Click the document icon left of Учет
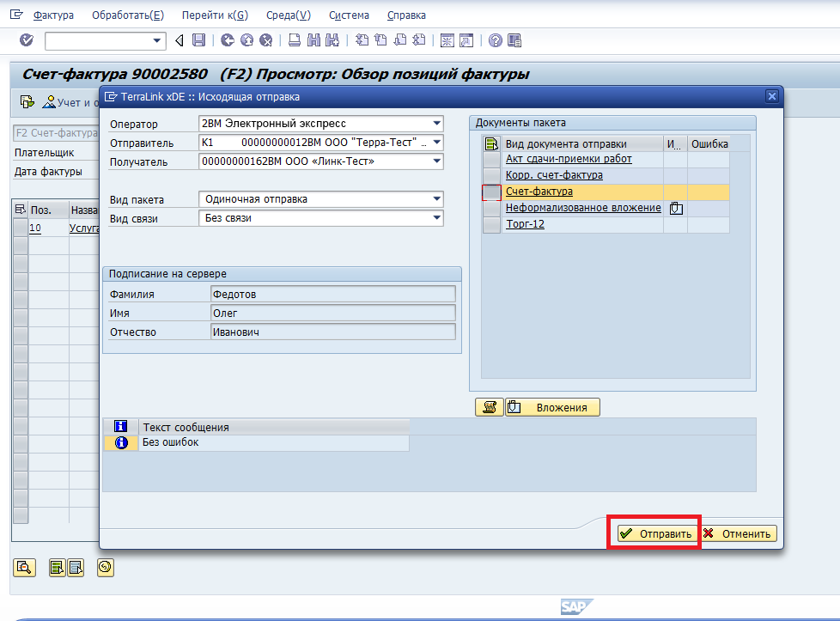This screenshot has height=621, width=840. click(x=27, y=102)
